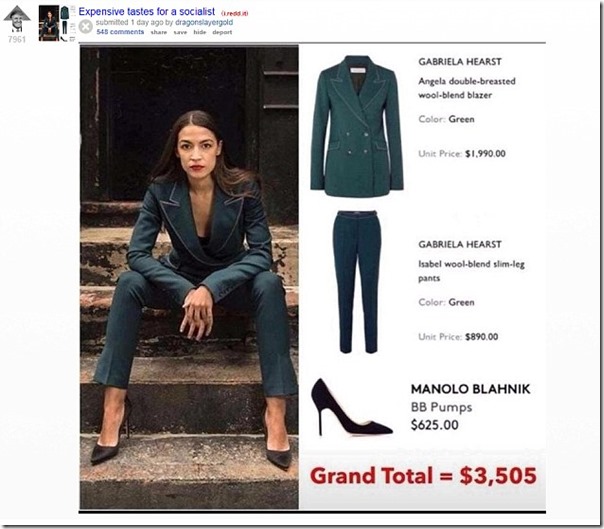The height and width of the screenshot is (529, 604).
Task: Hide this post
Action: (200, 32)
